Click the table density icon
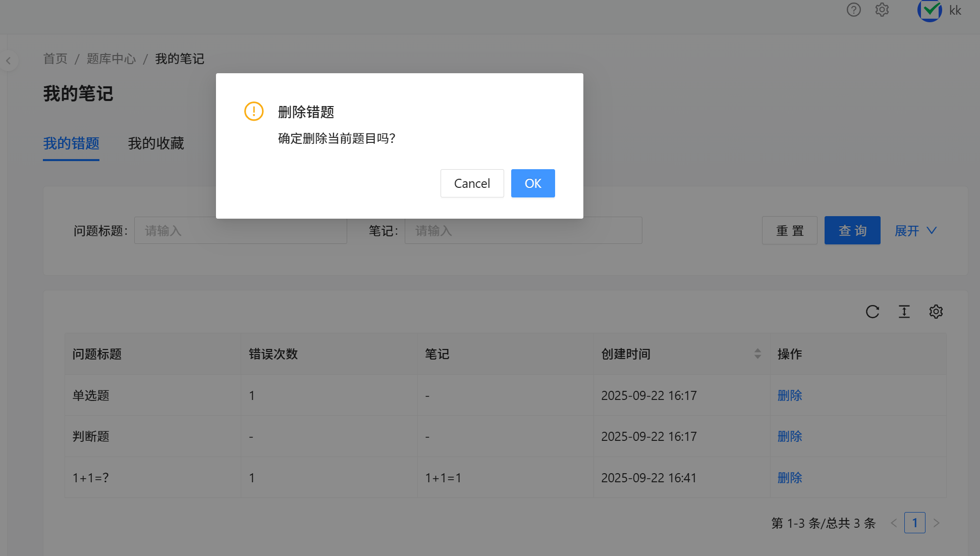980x556 pixels. pos(904,312)
